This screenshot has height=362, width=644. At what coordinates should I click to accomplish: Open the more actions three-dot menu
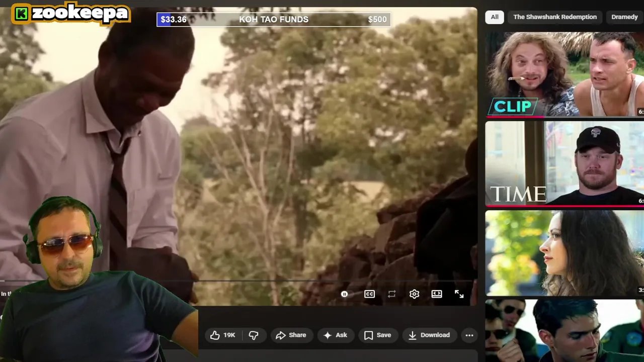click(x=469, y=335)
